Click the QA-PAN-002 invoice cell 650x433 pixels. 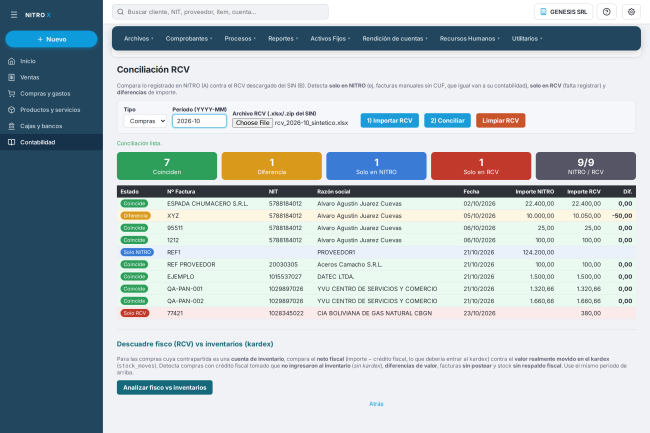point(185,301)
